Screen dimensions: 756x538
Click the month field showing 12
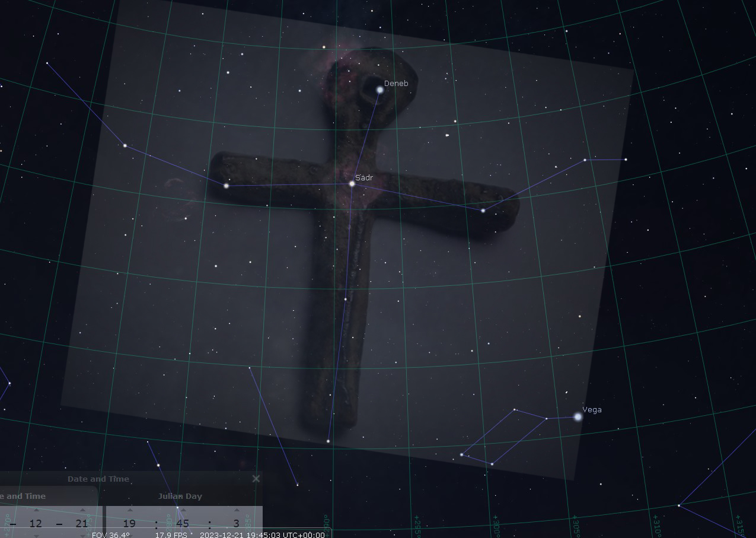click(x=36, y=524)
